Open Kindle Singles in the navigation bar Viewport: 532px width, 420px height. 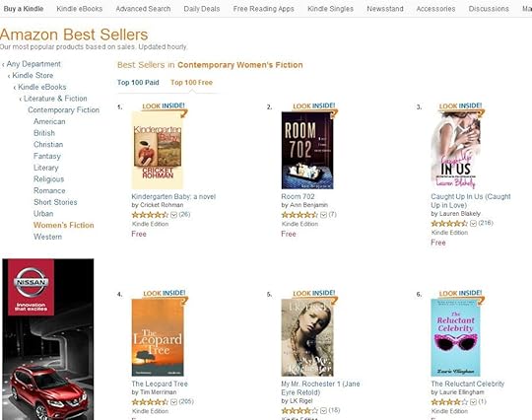click(330, 9)
